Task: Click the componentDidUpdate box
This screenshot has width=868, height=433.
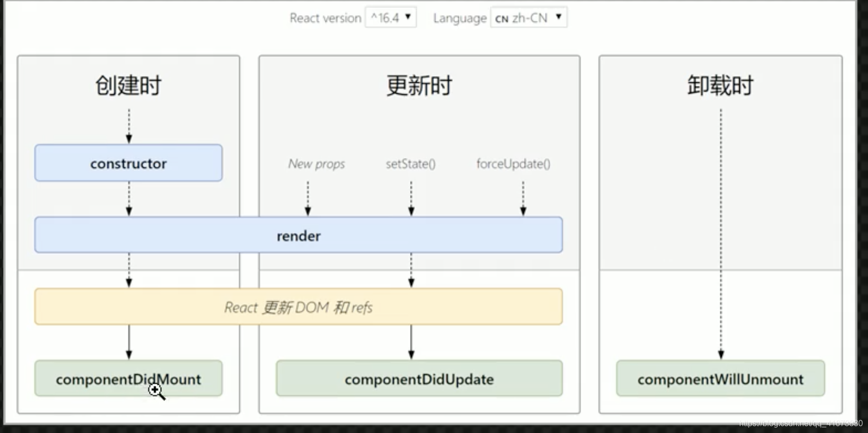Action: tap(419, 379)
